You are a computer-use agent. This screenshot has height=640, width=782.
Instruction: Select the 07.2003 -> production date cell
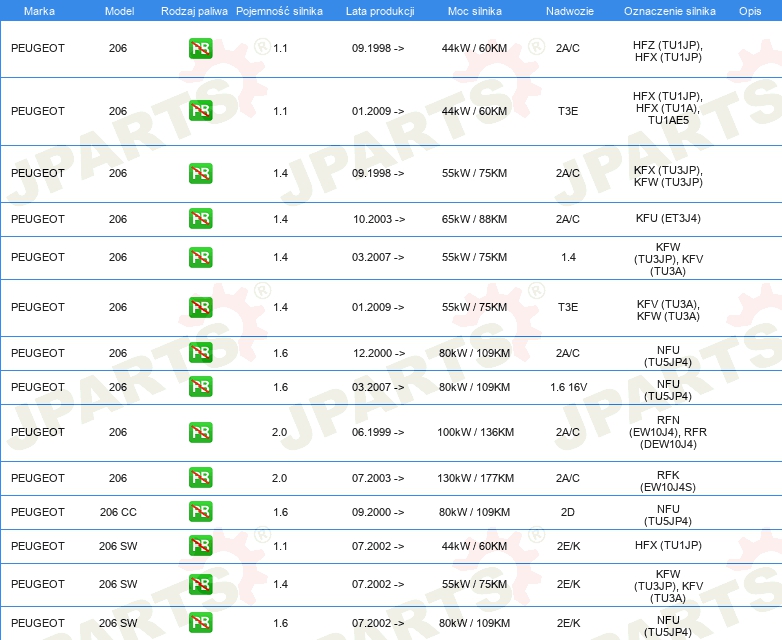point(378,478)
